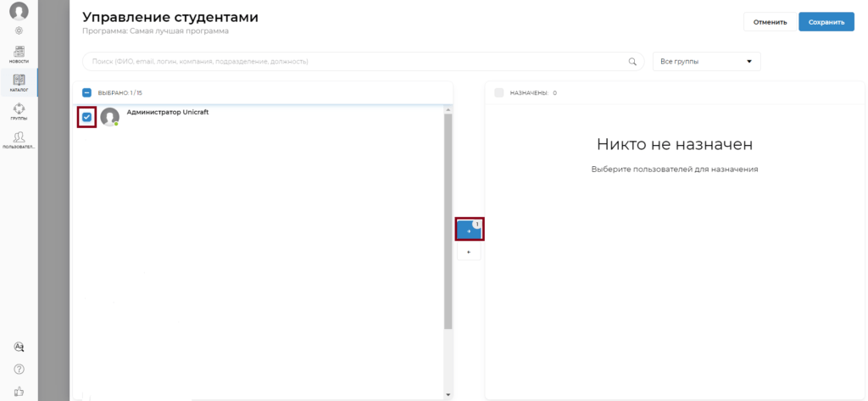The width and height of the screenshot is (868, 401).
Task: Click the language Aa icon in the sidebar
Action: click(x=19, y=347)
